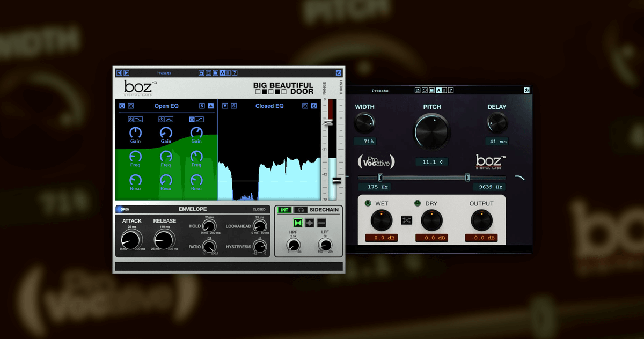Switch to A preset slot in Big Beautiful Door
The height and width of the screenshot is (339, 644).
coord(222,73)
